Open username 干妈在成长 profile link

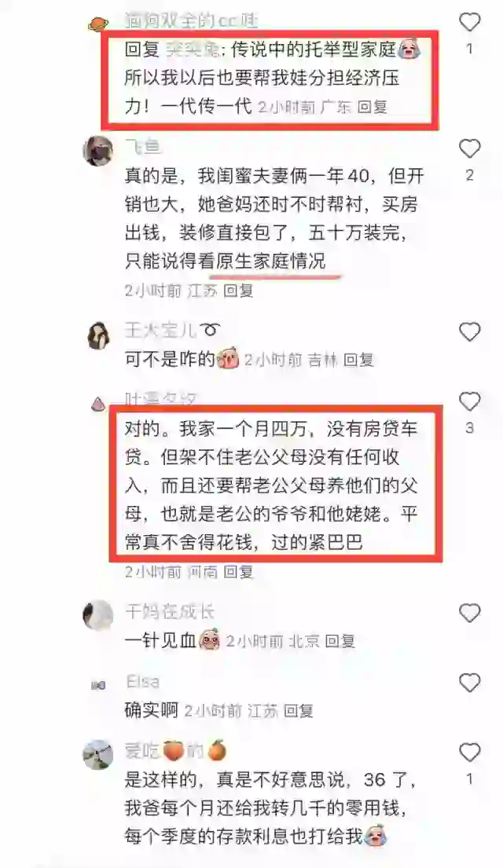[170, 611]
